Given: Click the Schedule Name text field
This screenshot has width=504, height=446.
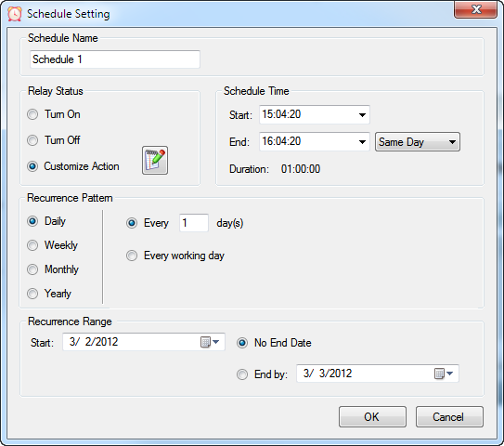Looking at the screenshot, I should (115, 59).
